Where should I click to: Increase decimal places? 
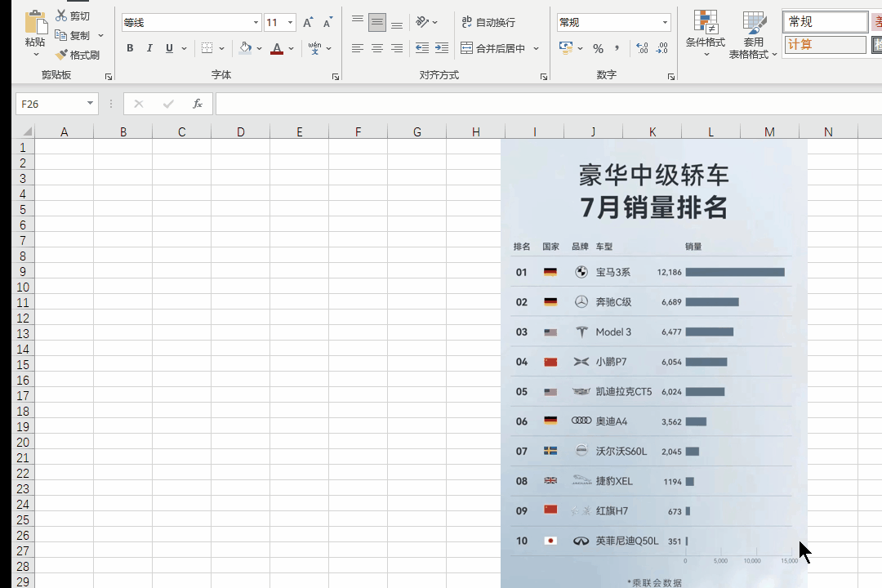[x=642, y=48]
